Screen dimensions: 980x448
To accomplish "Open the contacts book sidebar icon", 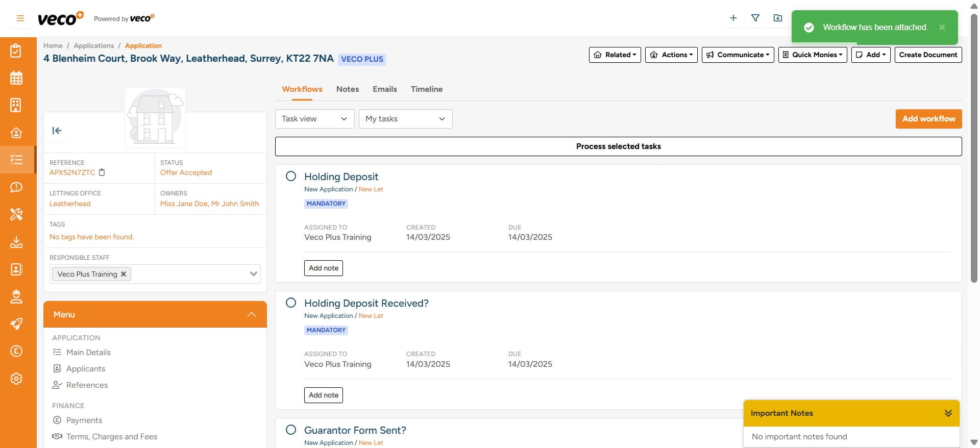I will point(16,269).
